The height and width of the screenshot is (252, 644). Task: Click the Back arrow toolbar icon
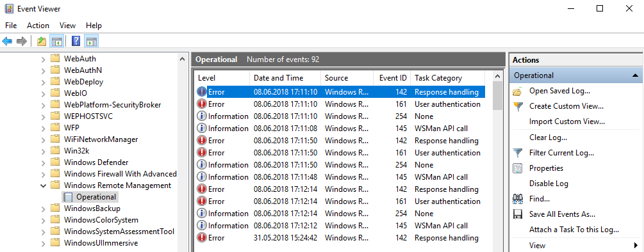click(7, 42)
